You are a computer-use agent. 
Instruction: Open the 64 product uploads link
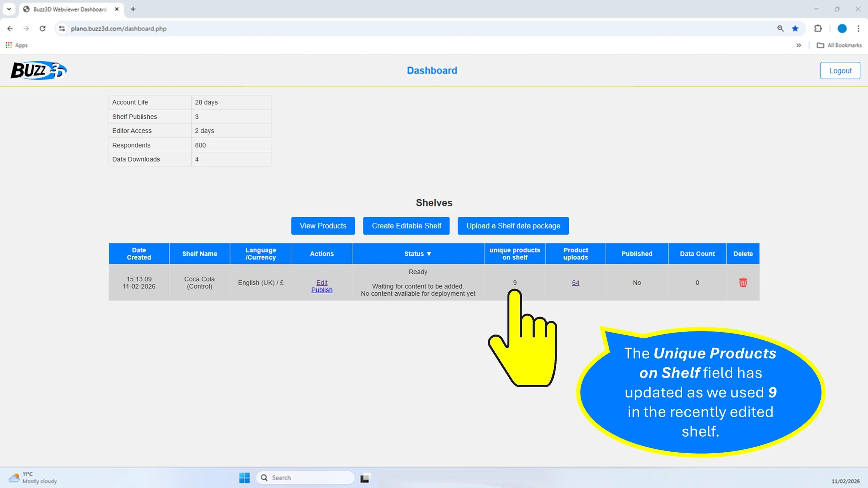click(x=575, y=283)
